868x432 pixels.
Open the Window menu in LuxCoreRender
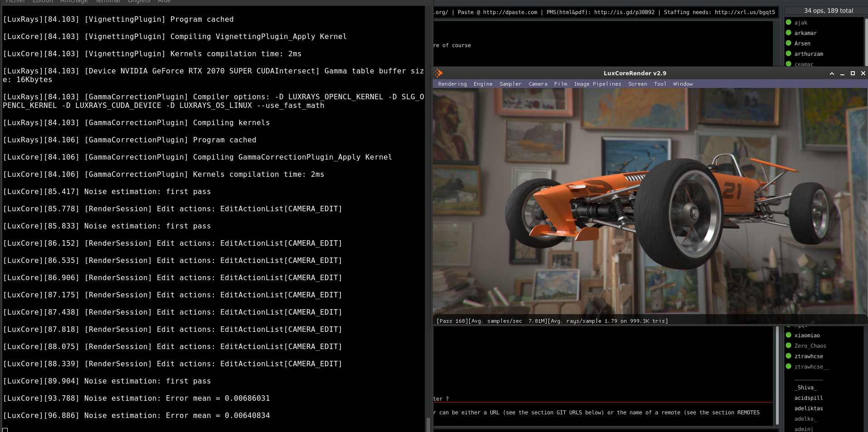tap(683, 84)
